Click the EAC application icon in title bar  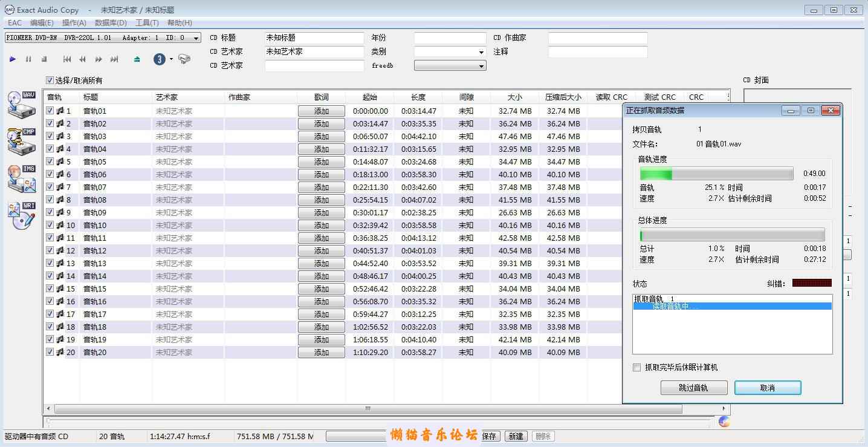click(9, 10)
